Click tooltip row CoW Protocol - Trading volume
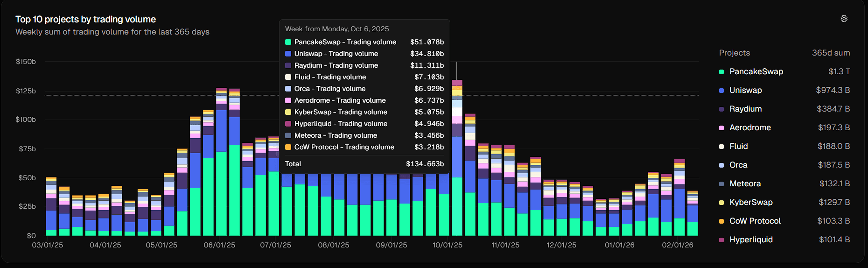This screenshot has height=268, width=868. (364, 147)
